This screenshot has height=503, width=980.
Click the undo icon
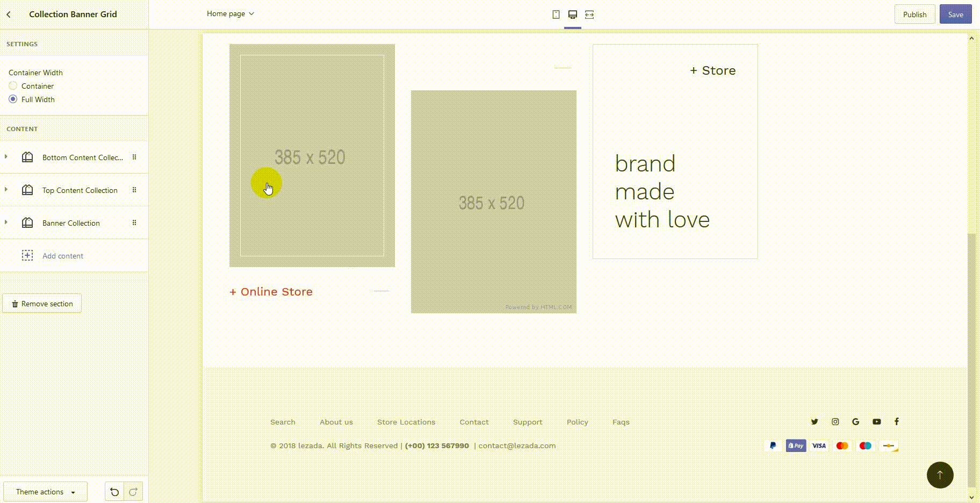point(114,492)
